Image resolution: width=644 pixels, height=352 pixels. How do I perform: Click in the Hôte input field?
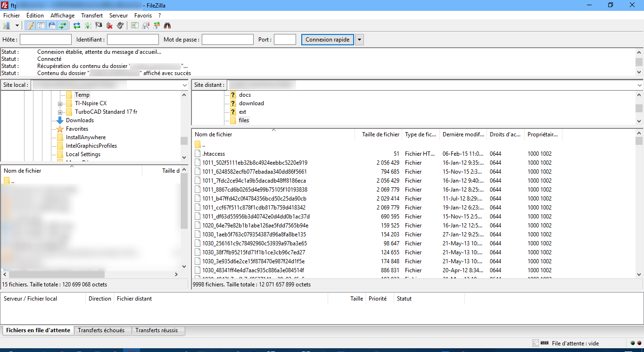[45, 40]
